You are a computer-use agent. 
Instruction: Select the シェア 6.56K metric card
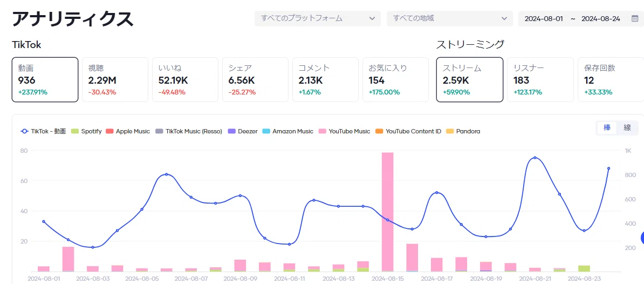[x=255, y=80]
